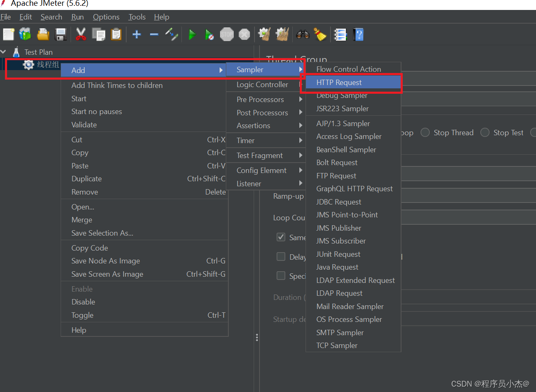Click the Clear results broom icon
The height and width of the screenshot is (392, 536).
click(x=264, y=34)
